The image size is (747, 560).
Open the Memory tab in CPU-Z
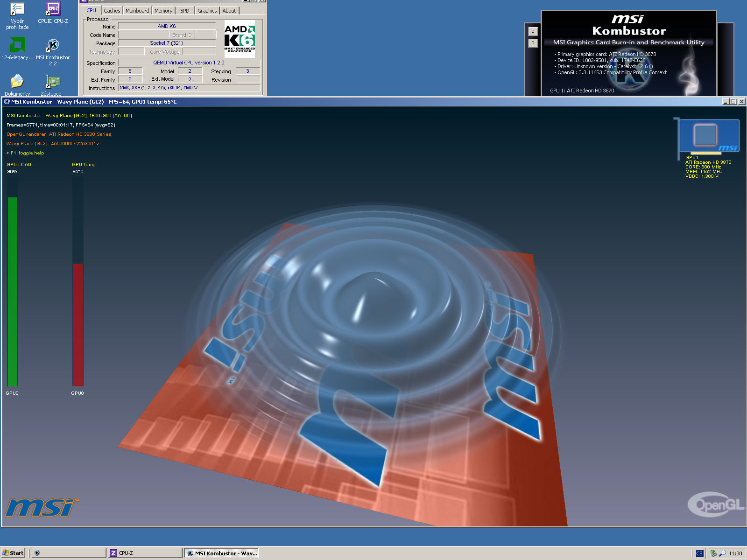coord(163,11)
